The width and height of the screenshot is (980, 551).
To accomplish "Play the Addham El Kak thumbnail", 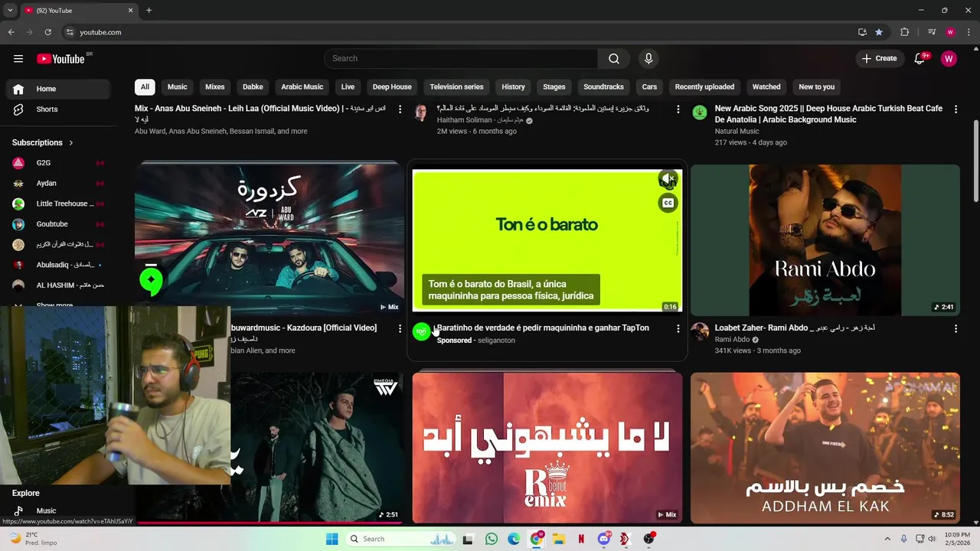I will pyautogui.click(x=825, y=448).
